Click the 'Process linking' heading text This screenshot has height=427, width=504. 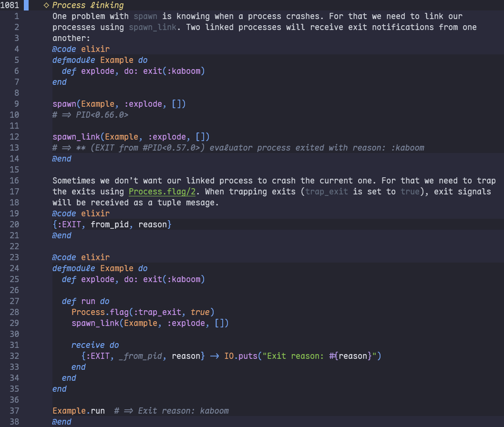point(88,5)
